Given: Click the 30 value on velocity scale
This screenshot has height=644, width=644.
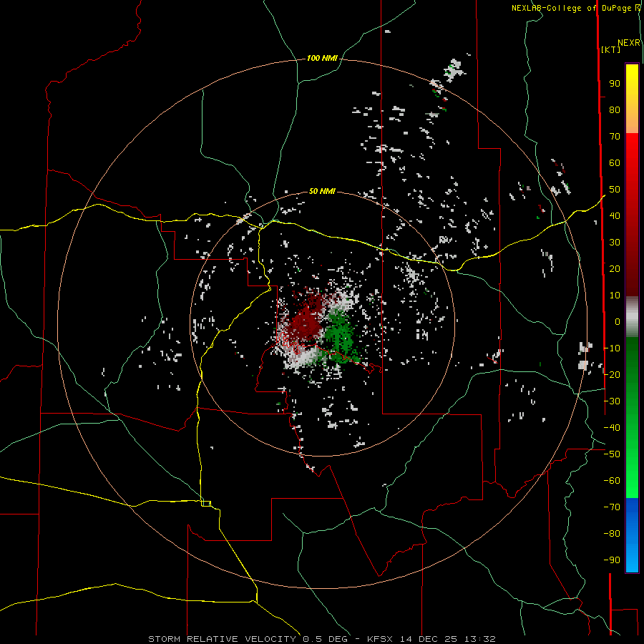Looking at the screenshot, I should tap(615, 243).
